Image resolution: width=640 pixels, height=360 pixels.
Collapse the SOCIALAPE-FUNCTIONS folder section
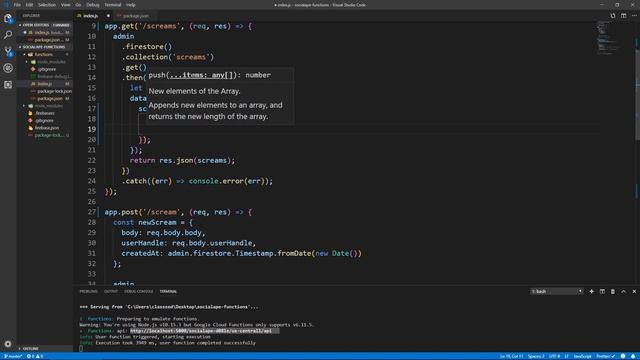tap(44, 47)
